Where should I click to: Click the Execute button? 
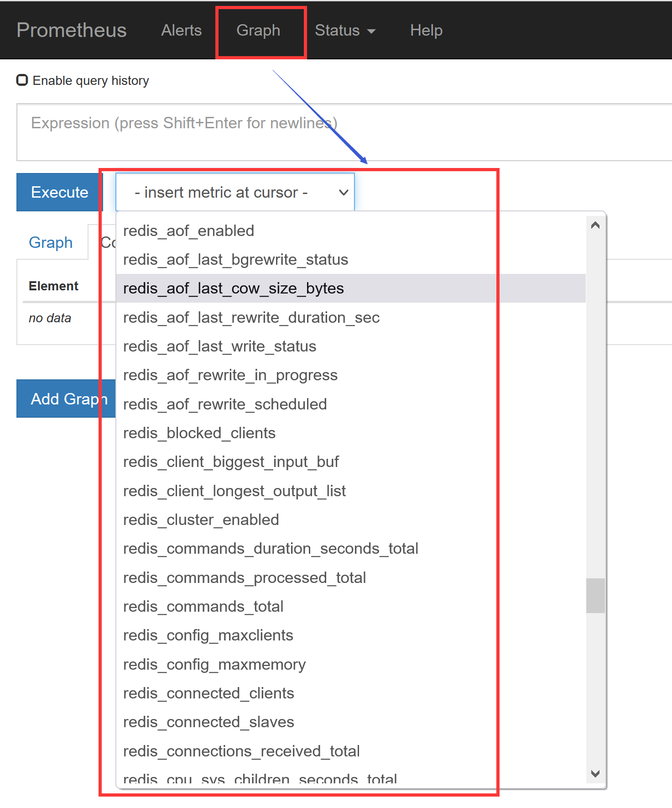pyautogui.click(x=60, y=192)
